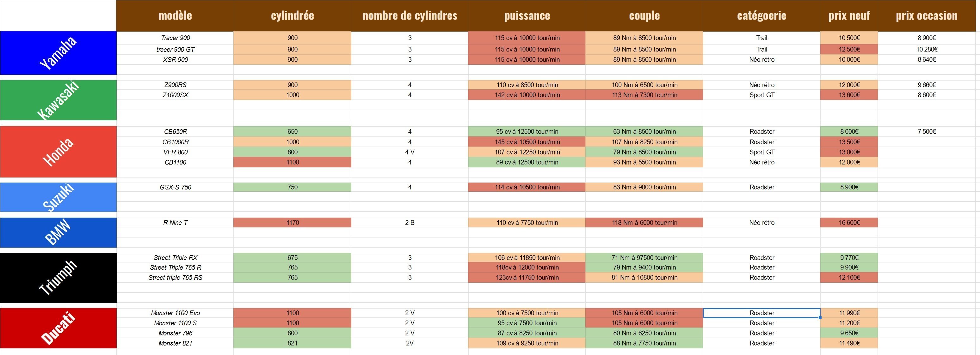Select the "Z1000SX" model cell
This screenshot has width=980, height=355.
pos(176,95)
